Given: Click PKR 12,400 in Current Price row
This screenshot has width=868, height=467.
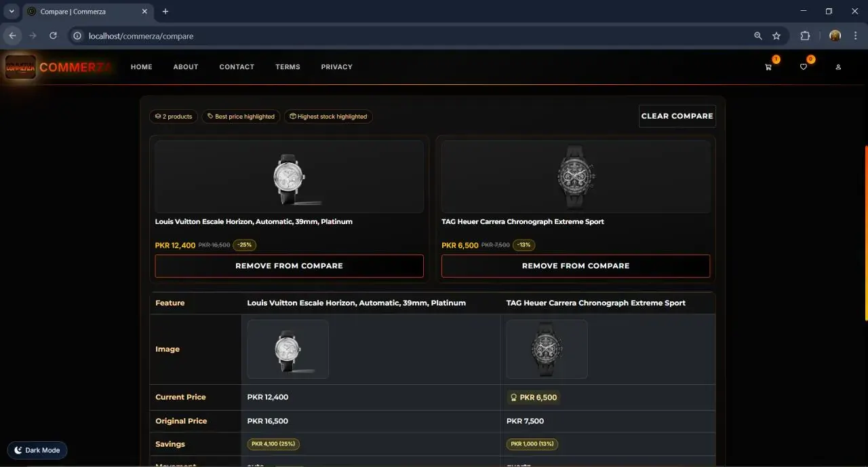Looking at the screenshot, I should 268,397.
